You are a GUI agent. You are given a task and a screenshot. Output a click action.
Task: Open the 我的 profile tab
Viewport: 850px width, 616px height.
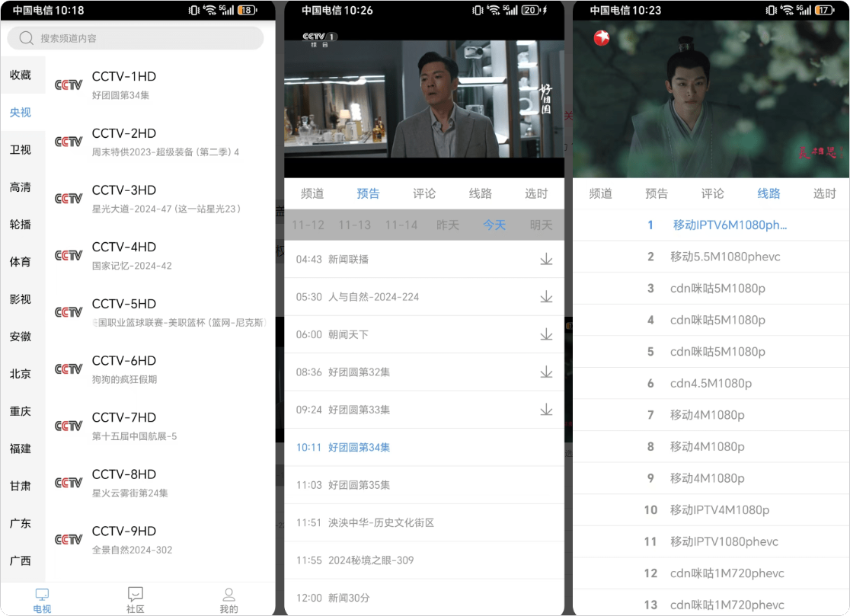(x=228, y=600)
